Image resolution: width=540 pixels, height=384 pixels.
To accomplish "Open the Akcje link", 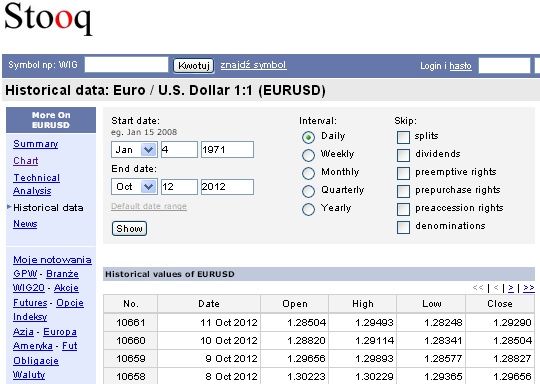I will [x=66, y=288].
